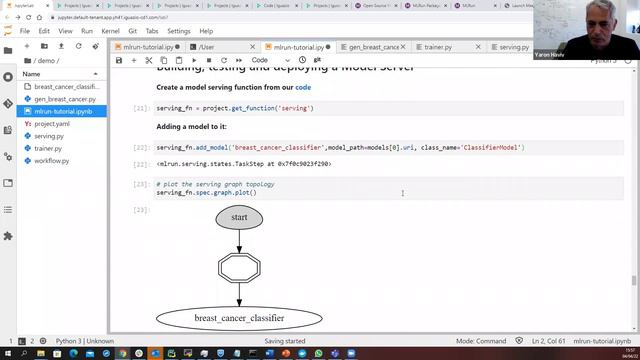Upload files with the upload arrow icon
Screen dimensions: 640x360
point(61,46)
